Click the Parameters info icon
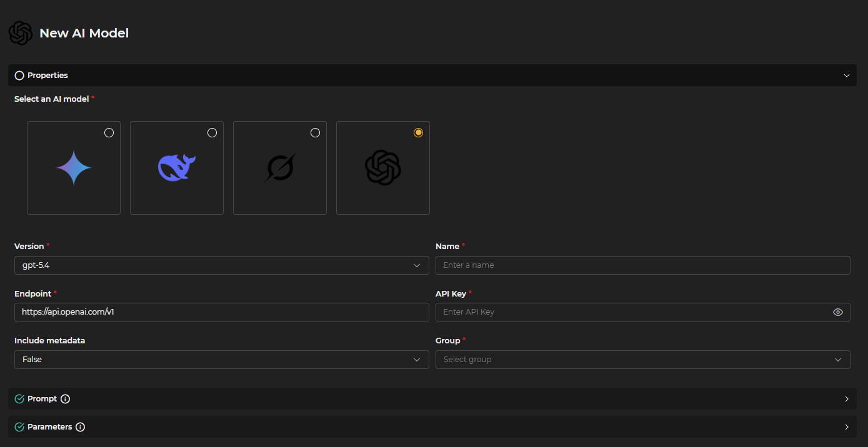Screen dimensions: 868x447 [80, 427]
